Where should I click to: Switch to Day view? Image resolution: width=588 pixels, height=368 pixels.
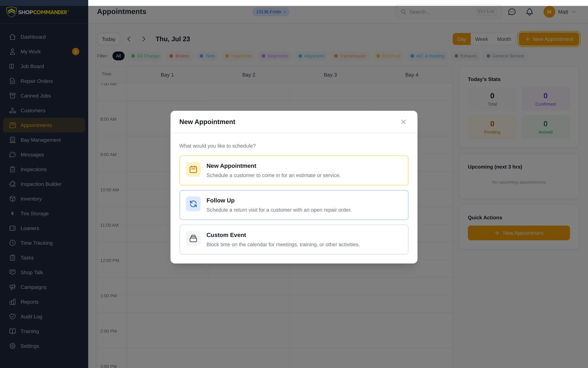[461, 39]
